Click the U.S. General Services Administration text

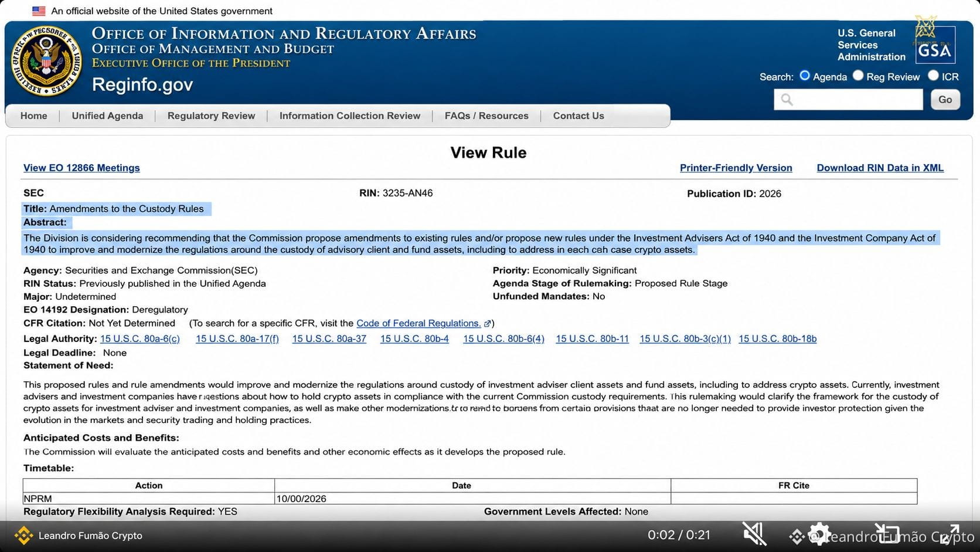tap(872, 45)
